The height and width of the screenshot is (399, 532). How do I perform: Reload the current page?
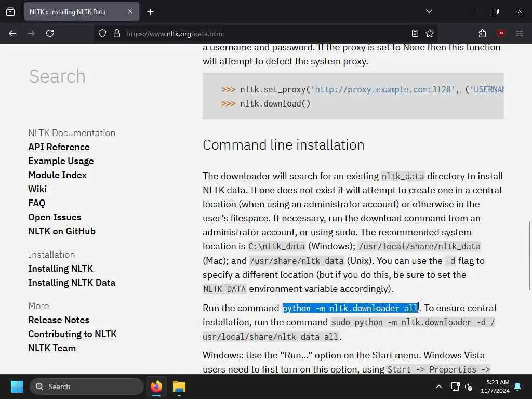point(50,33)
